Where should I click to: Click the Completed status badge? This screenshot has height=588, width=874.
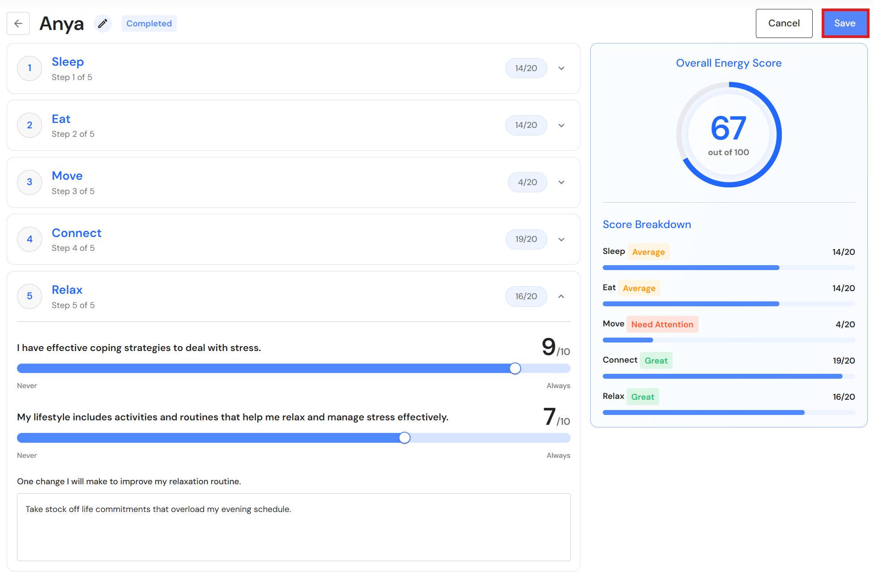click(x=149, y=23)
